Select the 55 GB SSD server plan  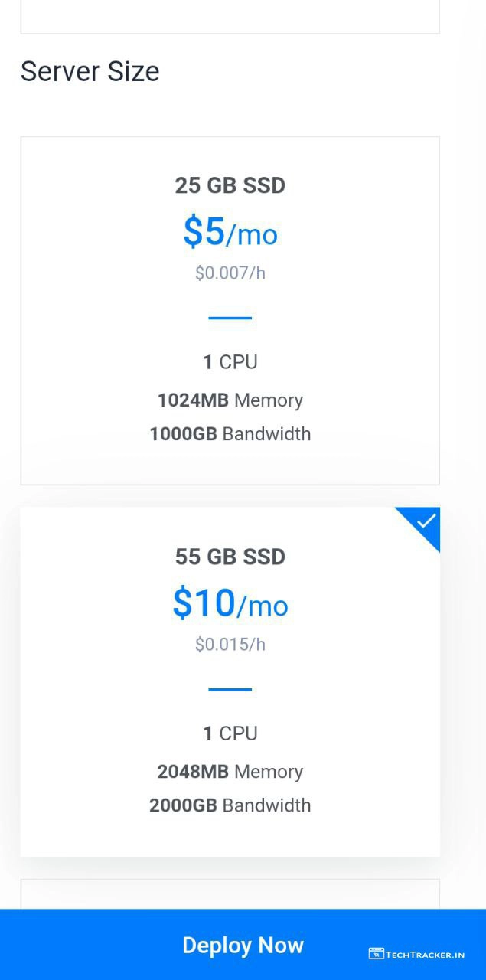click(x=230, y=557)
